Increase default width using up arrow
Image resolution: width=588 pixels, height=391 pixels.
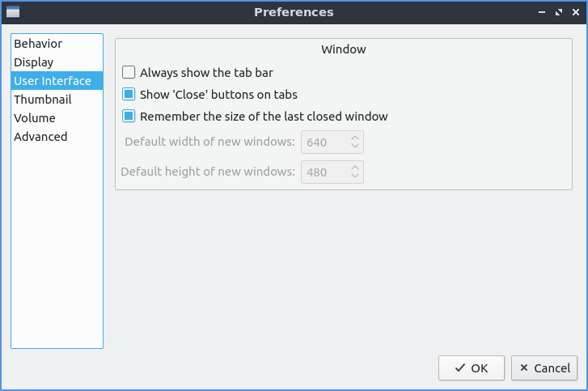[355, 138]
